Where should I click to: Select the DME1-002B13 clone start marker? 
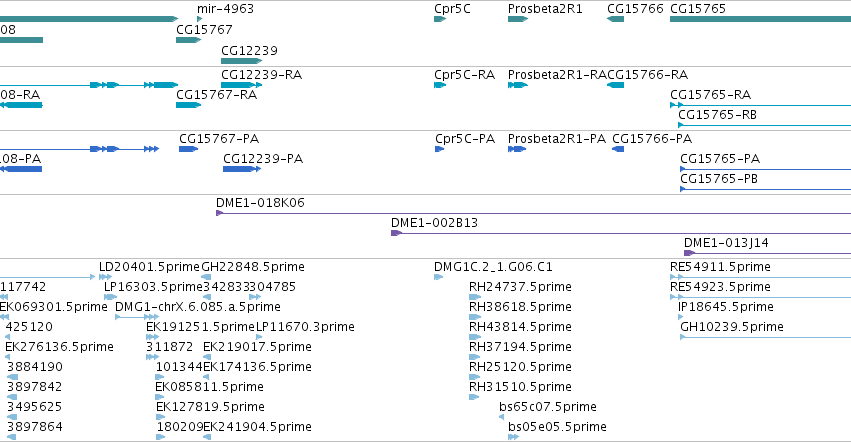click(x=396, y=232)
